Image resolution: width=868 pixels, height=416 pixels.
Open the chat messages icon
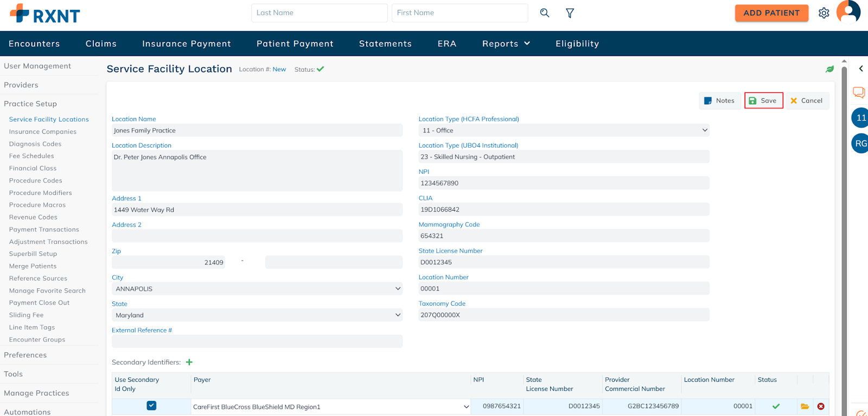coord(859,92)
